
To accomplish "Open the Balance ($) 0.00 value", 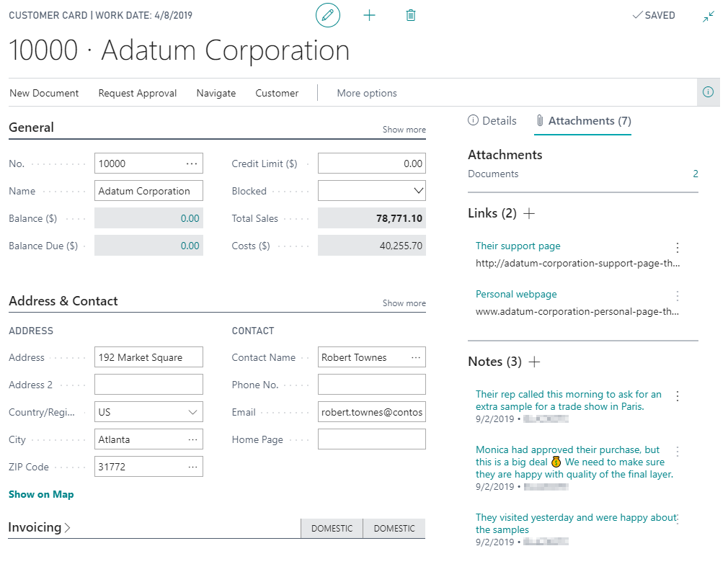I will 190,218.
